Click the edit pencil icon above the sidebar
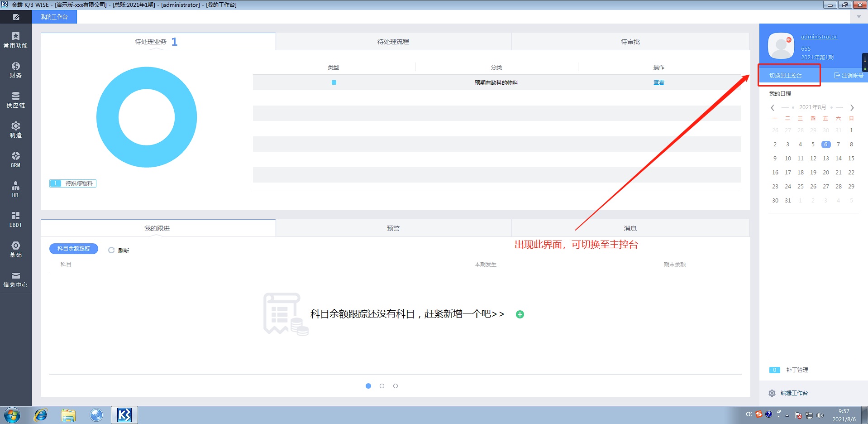Image resolution: width=868 pixels, height=424 pixels. click(x=16, y=17)
